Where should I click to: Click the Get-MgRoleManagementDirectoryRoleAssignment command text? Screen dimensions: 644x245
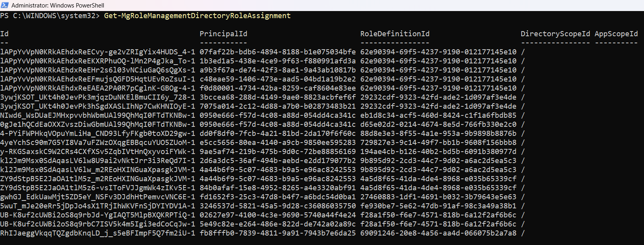pos(197,16)
